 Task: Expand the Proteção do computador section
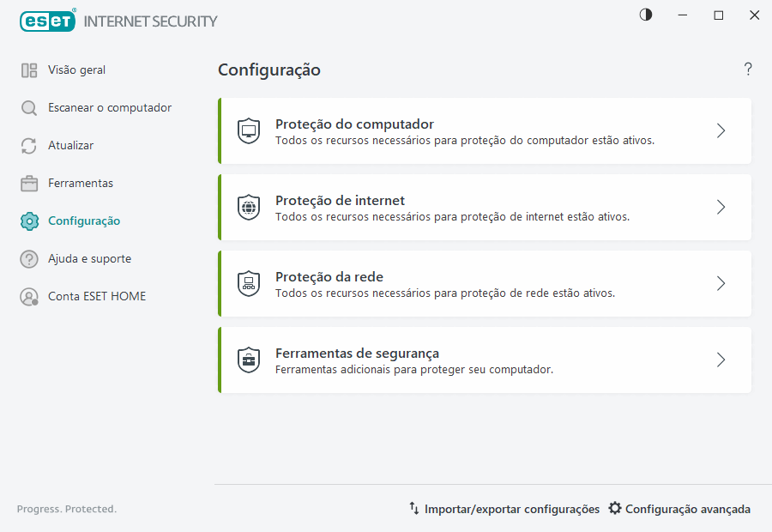721,130
